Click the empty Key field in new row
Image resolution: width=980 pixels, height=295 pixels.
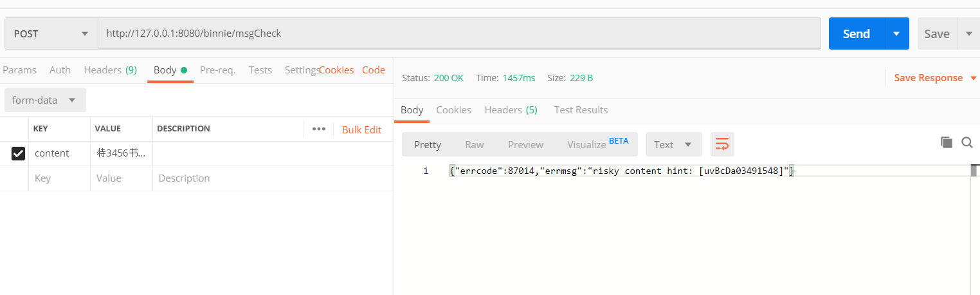59,178
